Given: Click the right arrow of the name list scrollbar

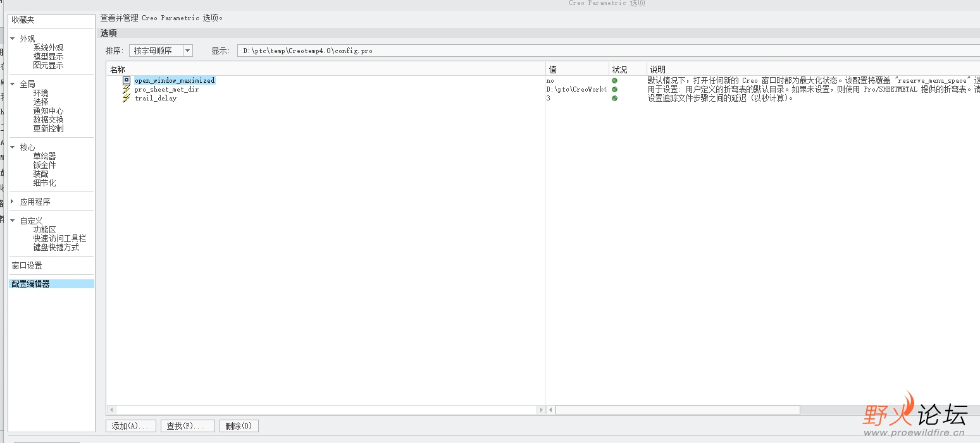Looking at the screenshot, I should pyautogui.click(x=541, y=410).
